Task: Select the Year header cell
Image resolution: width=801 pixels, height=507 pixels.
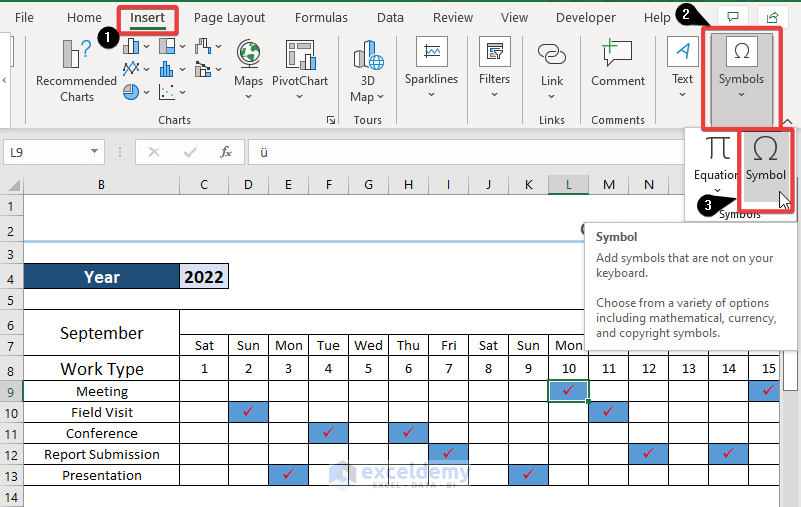Action: (102, 276)
